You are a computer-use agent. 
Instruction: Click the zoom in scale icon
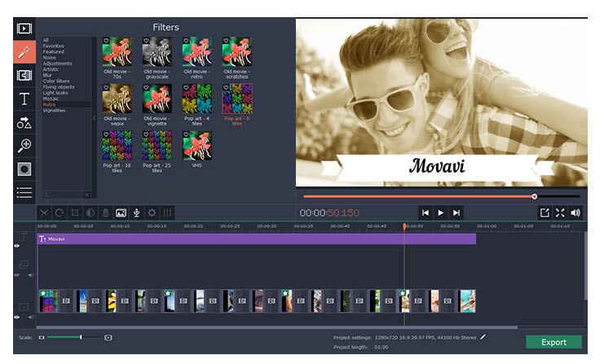pyautogui.click(x=108, y=337)
